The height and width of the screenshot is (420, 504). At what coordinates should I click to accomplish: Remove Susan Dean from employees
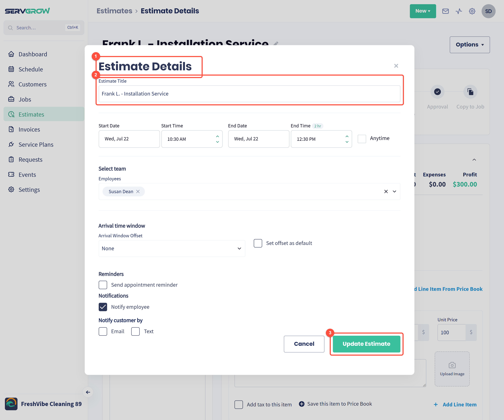(138, 192)
